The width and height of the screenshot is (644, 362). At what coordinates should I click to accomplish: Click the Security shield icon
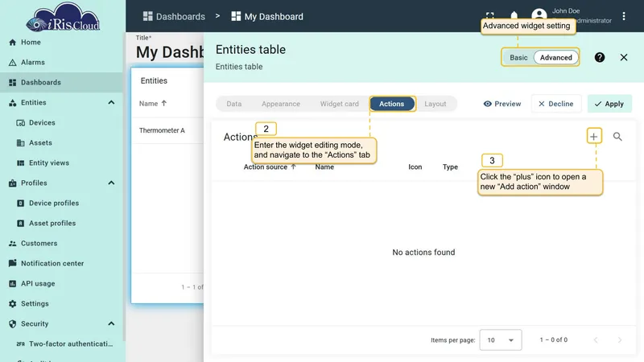(12, 324)
